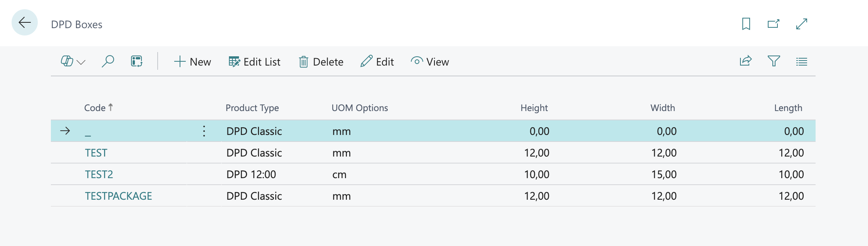Open the View action
The image size is (868, 246).
(x=430, y=62)
